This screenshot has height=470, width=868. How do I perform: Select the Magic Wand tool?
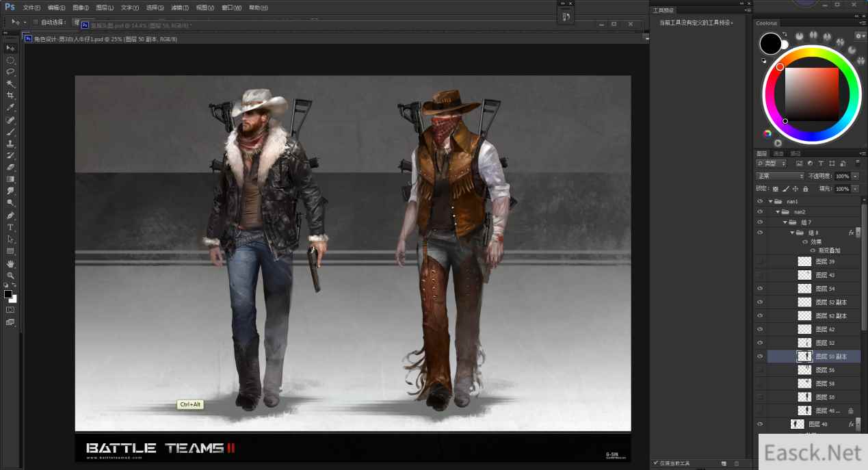[10, 83]
